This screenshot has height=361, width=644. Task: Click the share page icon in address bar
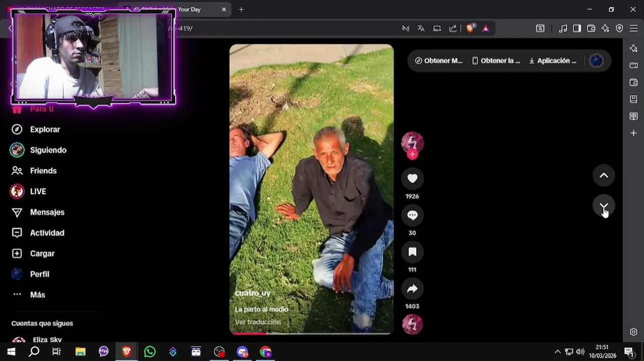click(453, 29)
